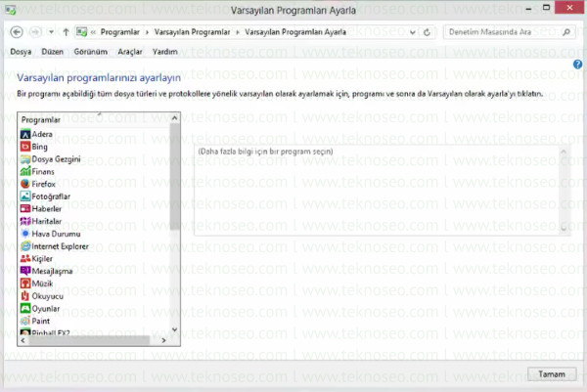The width and height of the screenshot is (587, 392).
Task: Maximize the Varsayılan Programları Ayarla window
Action: pos(546,8)
